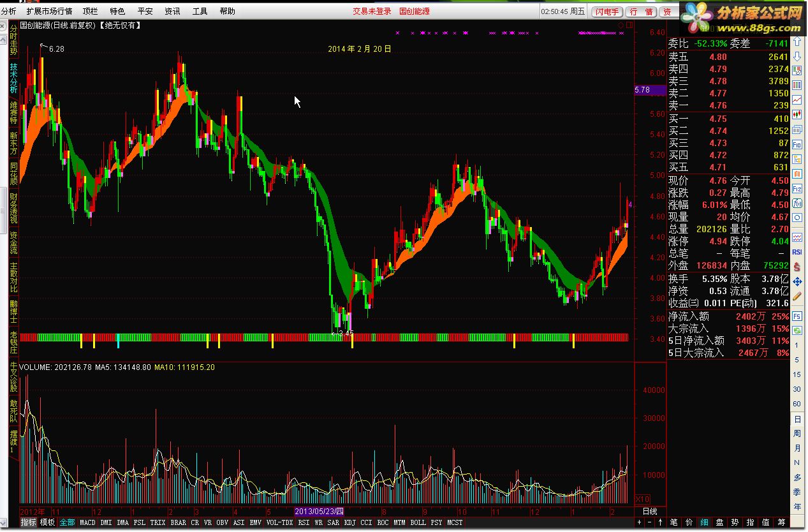808x532 pixels.
Task: Switch to 势 tab in quote panel
Action: pos(735,522)
